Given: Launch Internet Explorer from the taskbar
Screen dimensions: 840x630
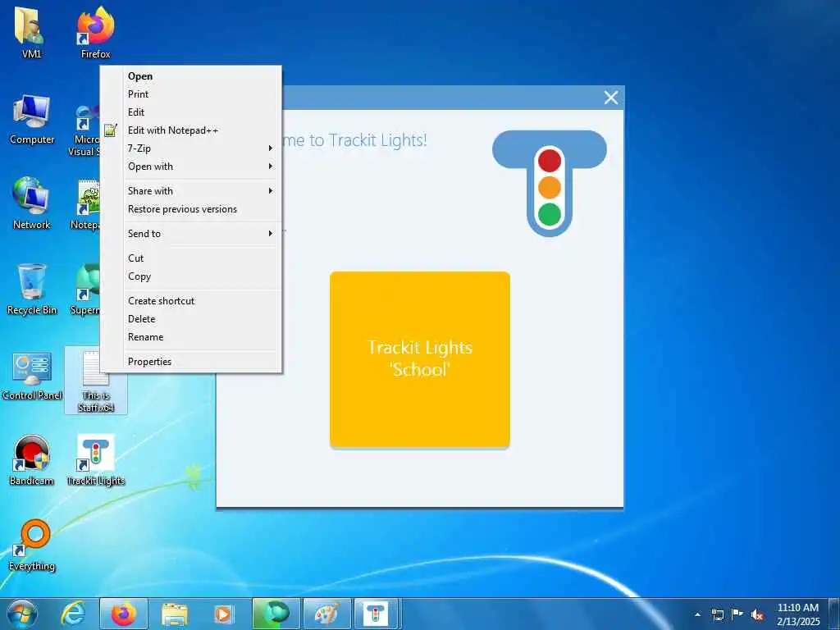Looking at the screenshot, I should tap(72, 614).
